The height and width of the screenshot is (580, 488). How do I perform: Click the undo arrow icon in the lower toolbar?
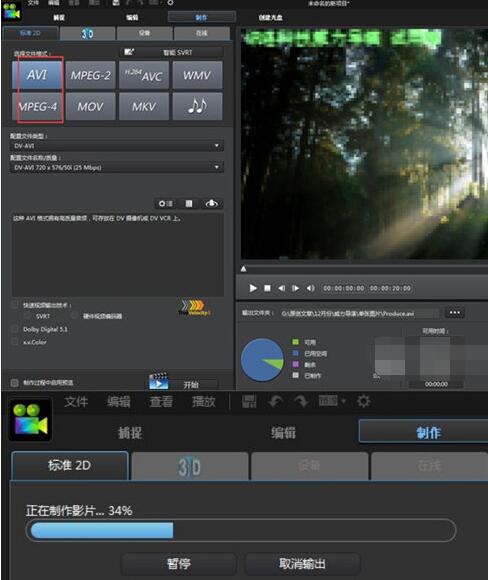point(275,401)
